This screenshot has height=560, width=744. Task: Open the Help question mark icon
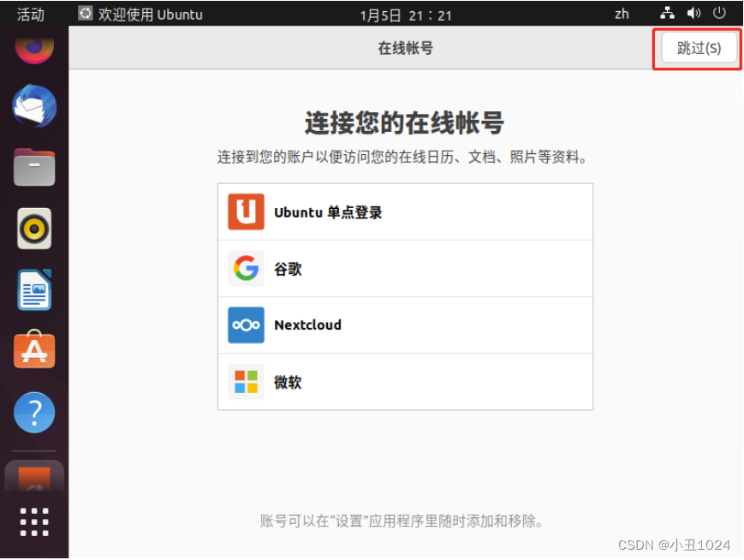click(34, 413)
